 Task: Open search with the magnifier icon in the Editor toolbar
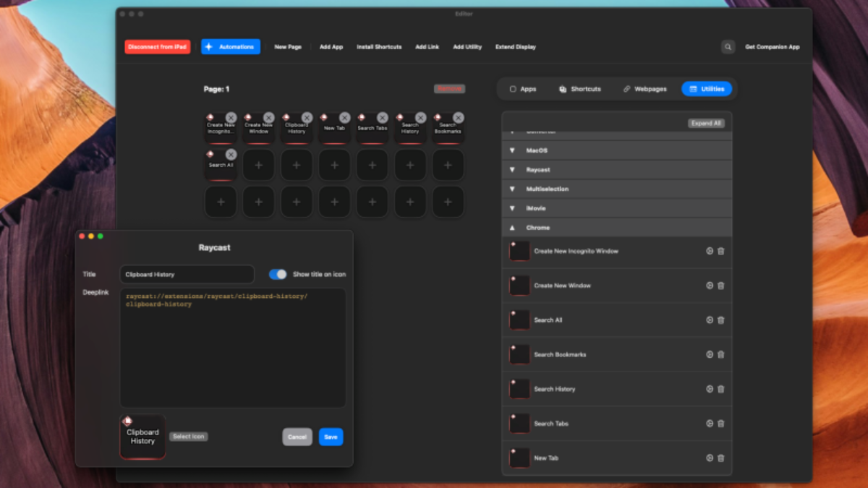pyautogui.click(x=728, y=47)
